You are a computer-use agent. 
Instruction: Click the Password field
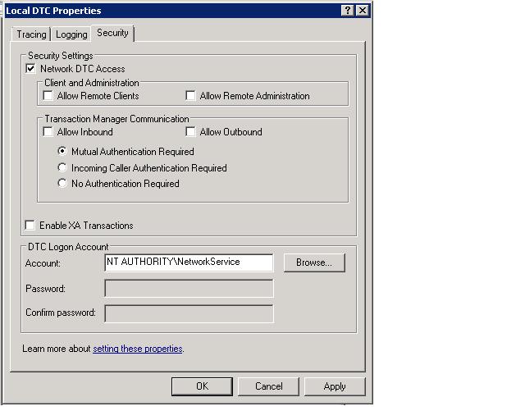click(x=189, y=289)
